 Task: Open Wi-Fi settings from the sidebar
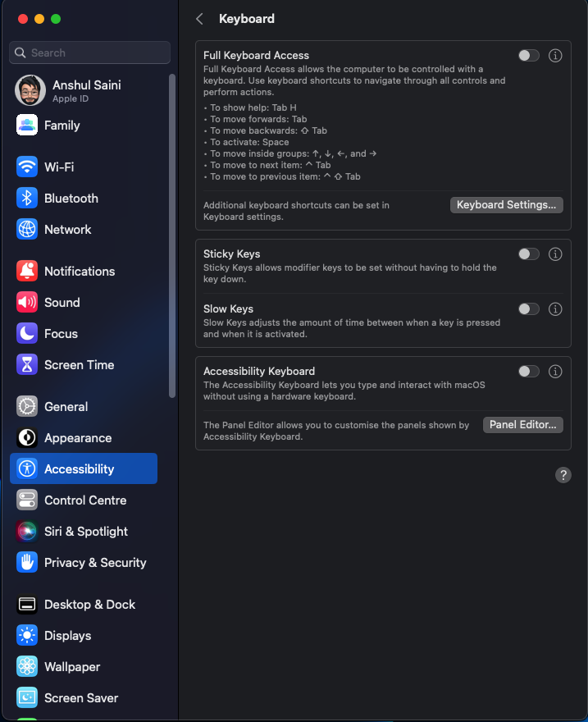pos(27,167)
